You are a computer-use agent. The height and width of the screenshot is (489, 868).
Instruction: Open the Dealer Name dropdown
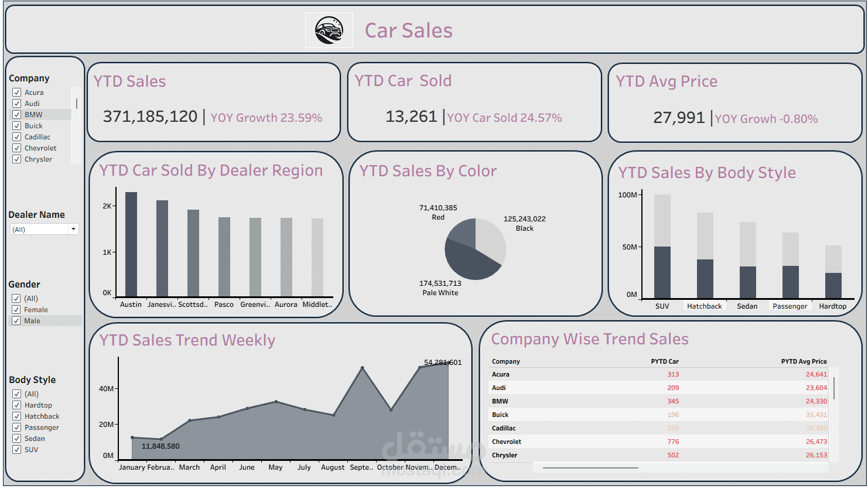[x=74, y=228]
